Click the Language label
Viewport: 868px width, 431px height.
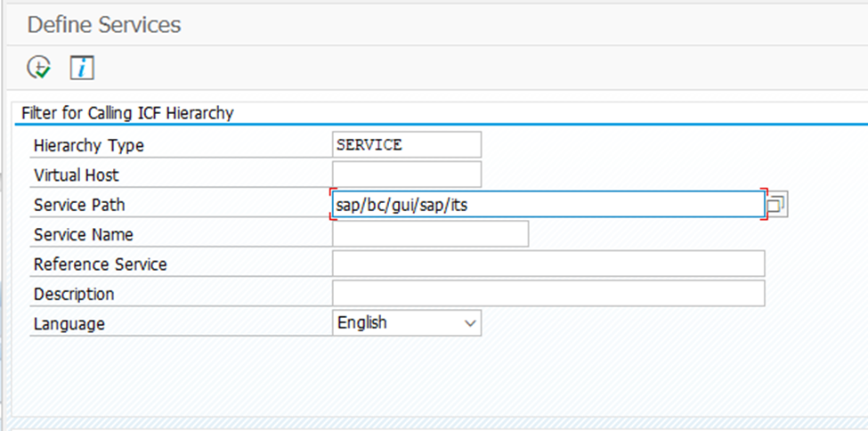coord(69,324)
